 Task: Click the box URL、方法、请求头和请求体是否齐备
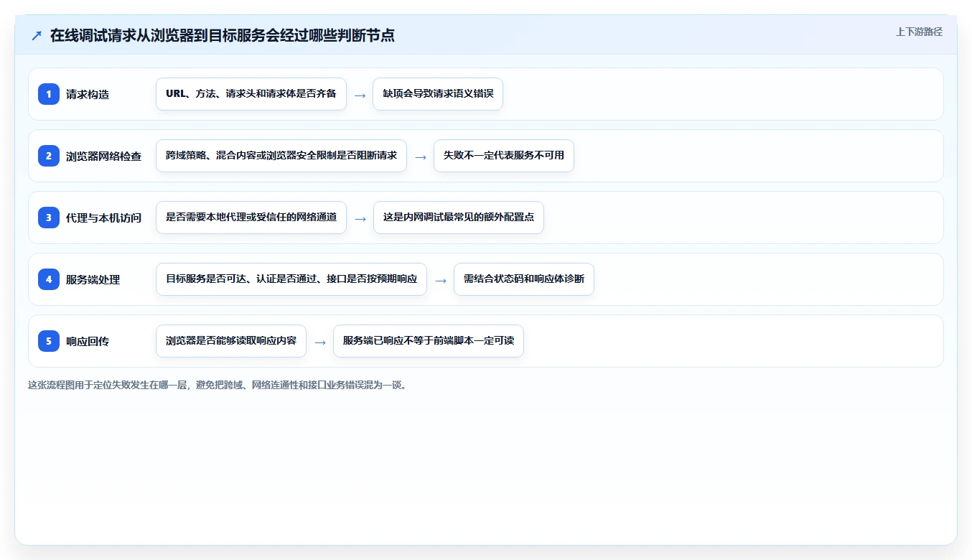tap(251, 94)
